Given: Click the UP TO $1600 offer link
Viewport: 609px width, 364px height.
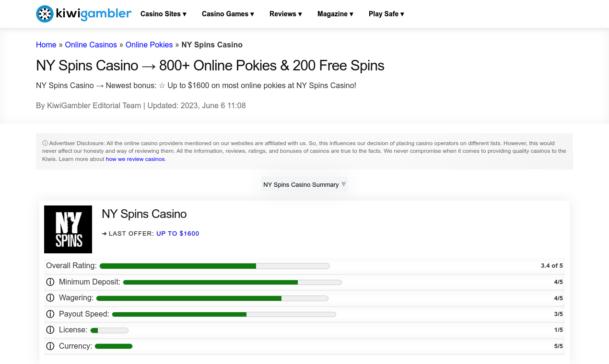Looking at the screenshot, I should (178, 234).
